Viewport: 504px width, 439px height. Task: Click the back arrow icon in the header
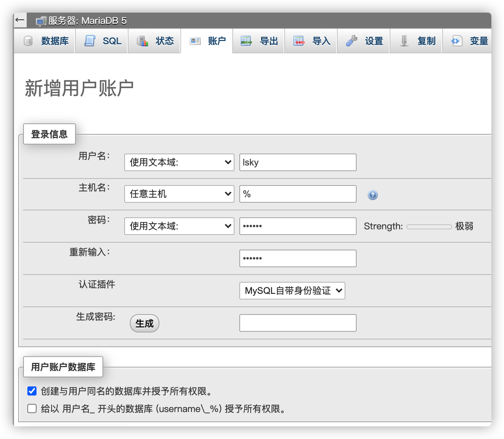[x=20, y=20]
